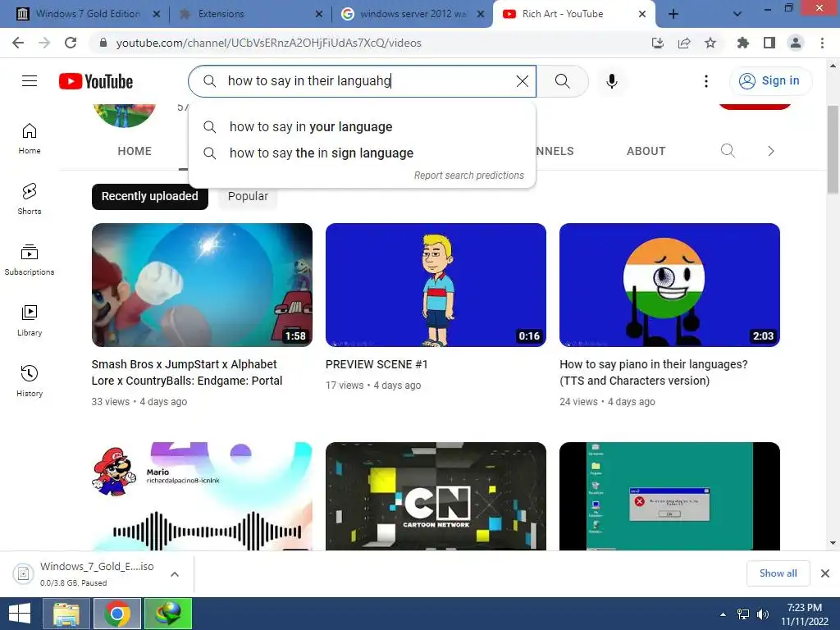Screen dimensions: 840x630
Task: Click India countryball video thumbnail
Action: (669, 285)
